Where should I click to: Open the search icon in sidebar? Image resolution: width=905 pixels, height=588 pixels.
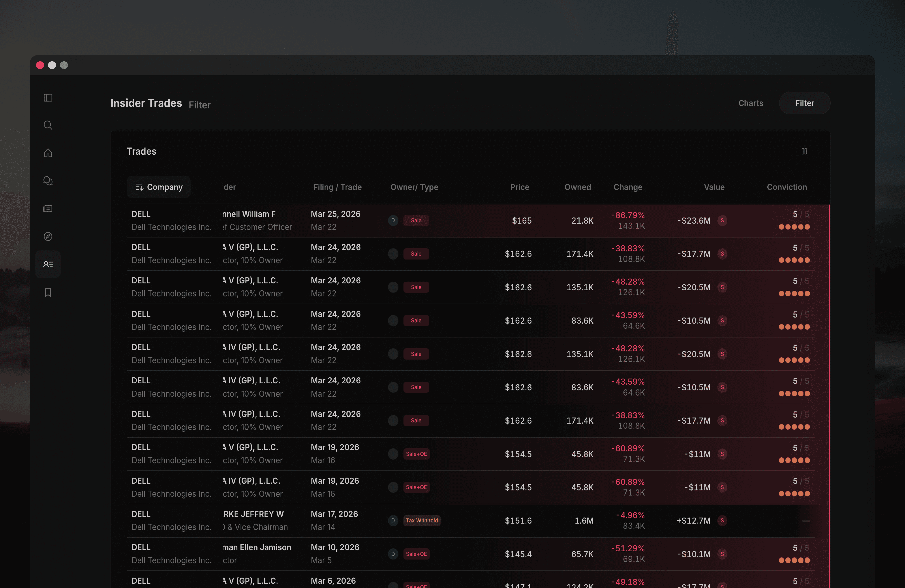(48, 125)
